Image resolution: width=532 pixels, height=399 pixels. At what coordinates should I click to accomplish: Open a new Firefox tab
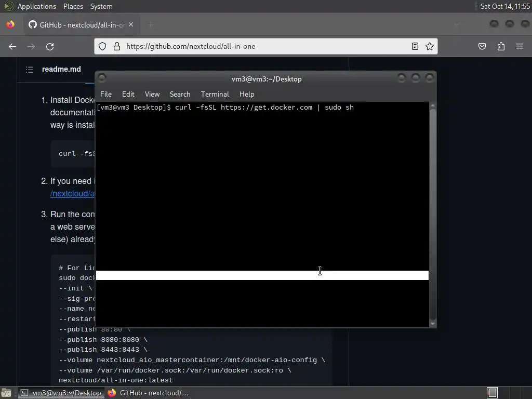[x=151, y=24]
